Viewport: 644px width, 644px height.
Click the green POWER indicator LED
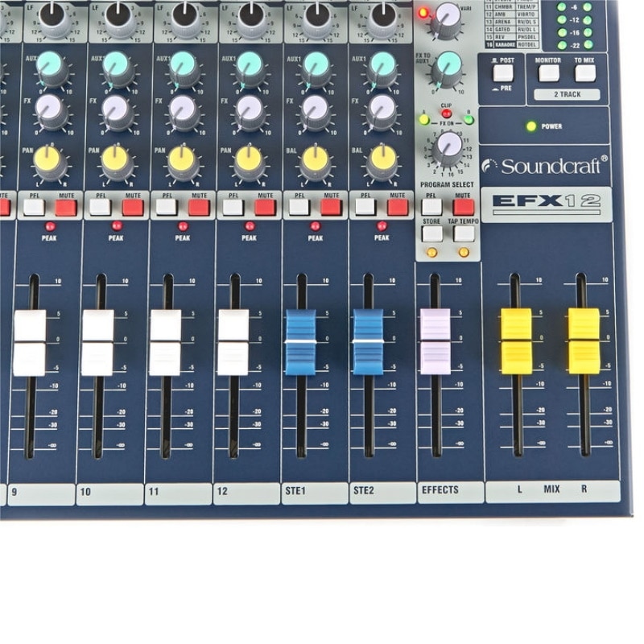[530, 126]
